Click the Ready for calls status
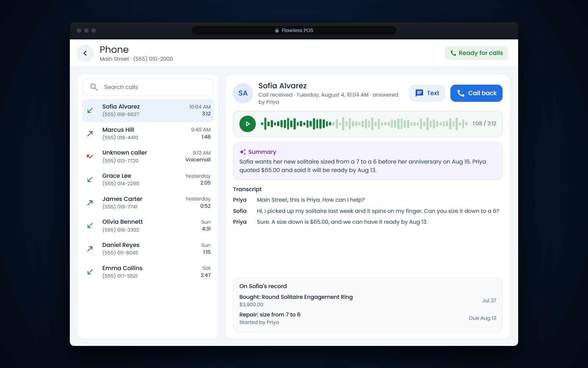 (x=476, y=53)
